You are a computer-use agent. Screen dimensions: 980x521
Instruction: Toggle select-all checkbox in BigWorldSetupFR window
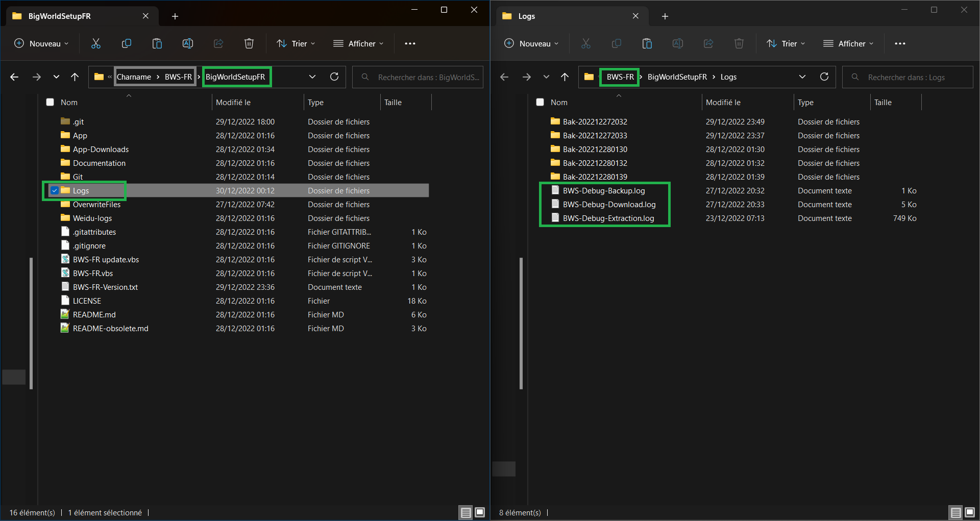point(50,102)
